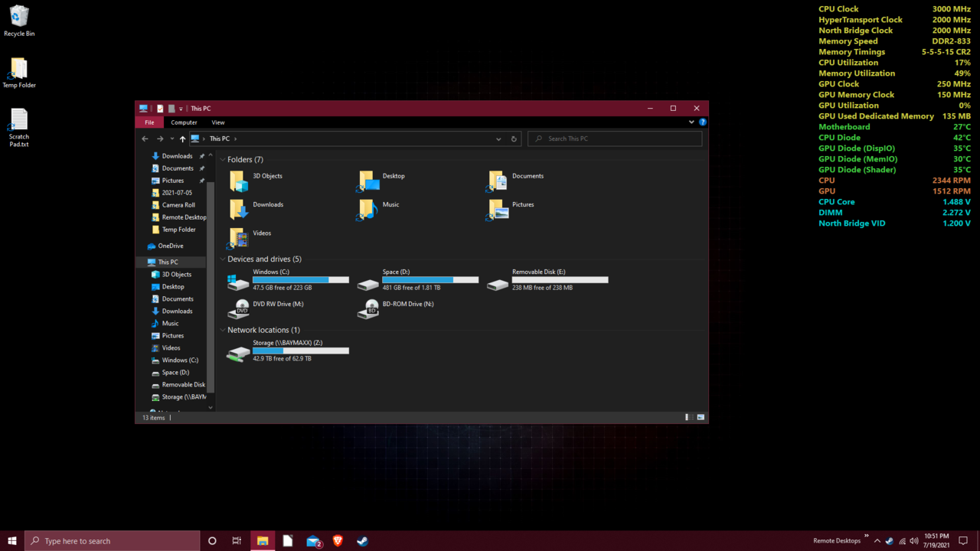Collapse the Devices and drives group

223,259
